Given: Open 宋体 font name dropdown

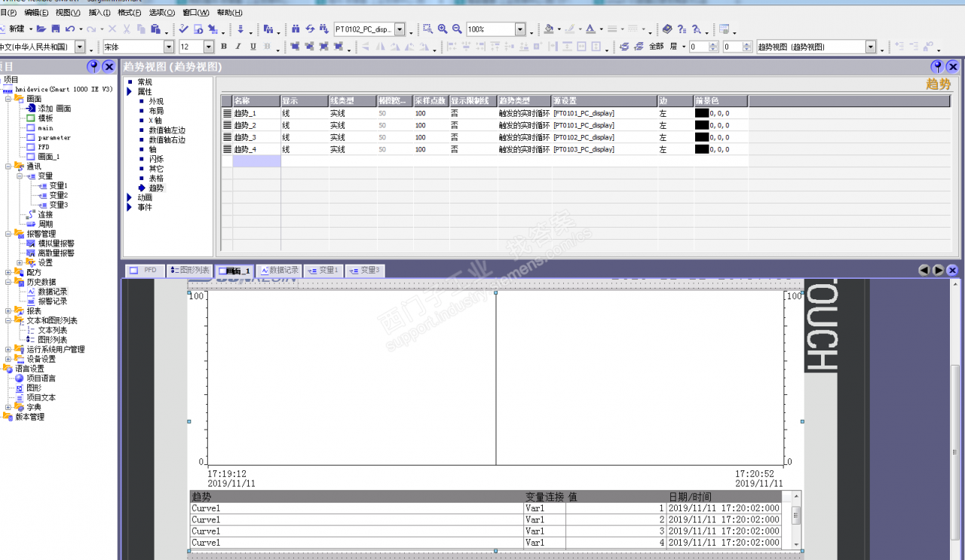Looking at the screenshot, I should [169, 47].
